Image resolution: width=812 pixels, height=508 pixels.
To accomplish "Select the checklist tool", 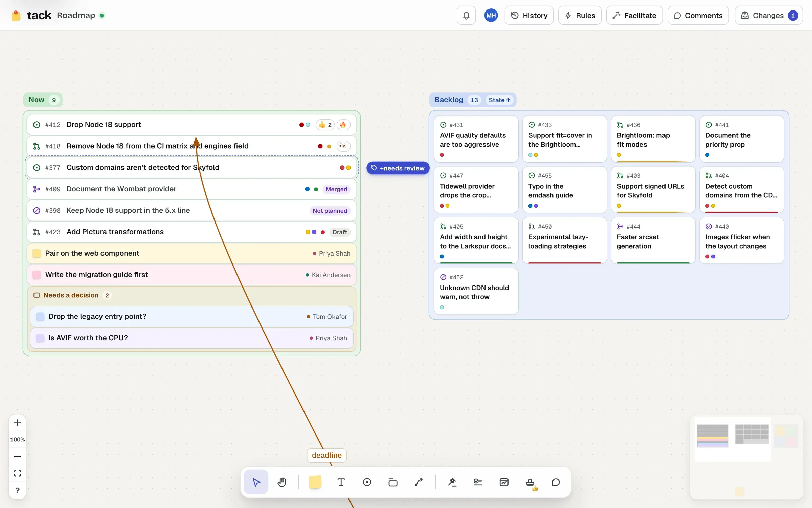I will (478, 482).
